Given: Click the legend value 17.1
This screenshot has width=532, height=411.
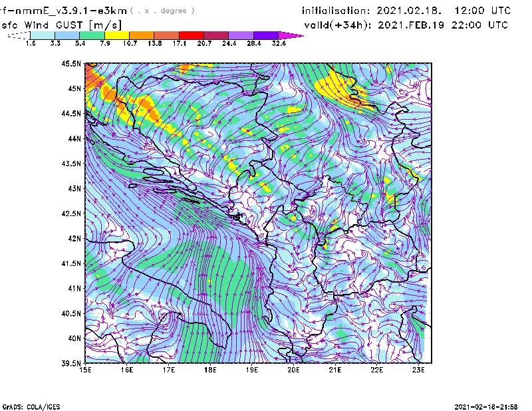Looking at the screenshot, I should pyautogui.click(x=180, y=43).
